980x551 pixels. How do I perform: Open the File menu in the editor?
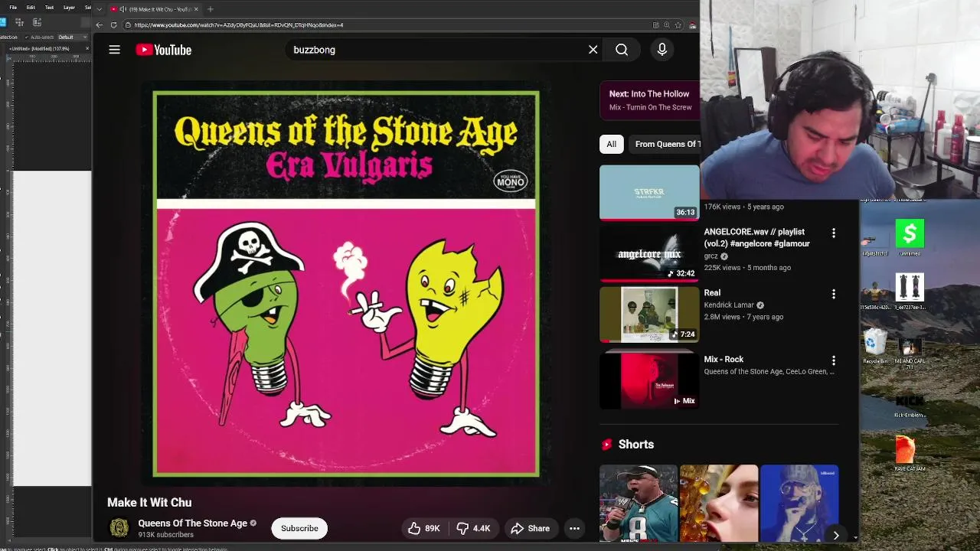[x=13, y=8]
